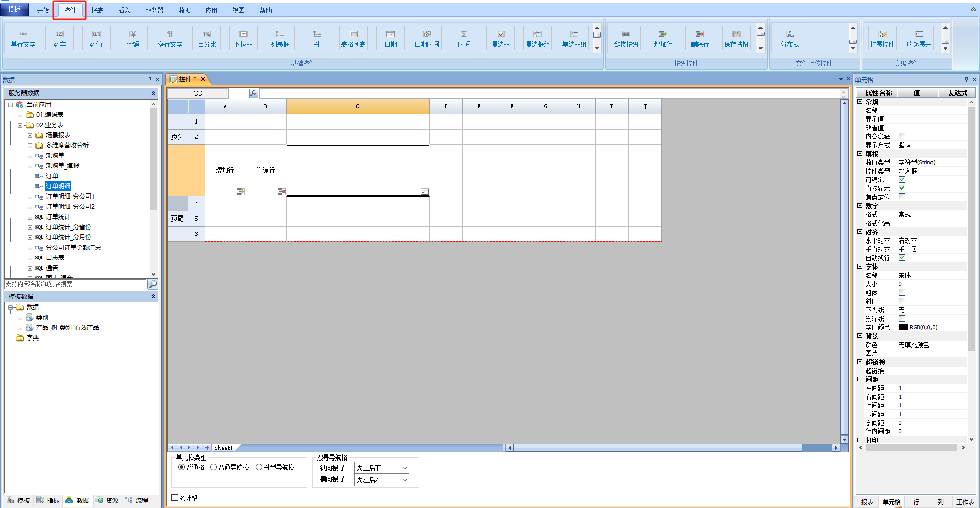Image resolution: width=980 pixels, height=508 pixels.
Task: Click the 增加行 cell in the sheet
Action: 225,170
